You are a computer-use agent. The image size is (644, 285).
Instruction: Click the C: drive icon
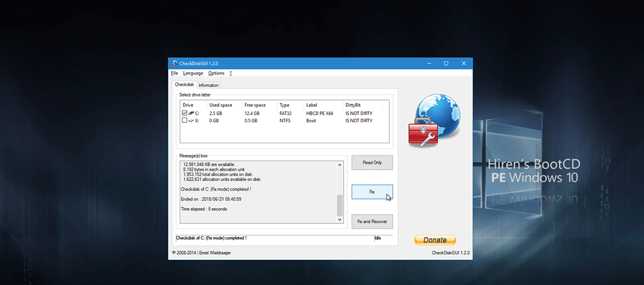[192, 113]
